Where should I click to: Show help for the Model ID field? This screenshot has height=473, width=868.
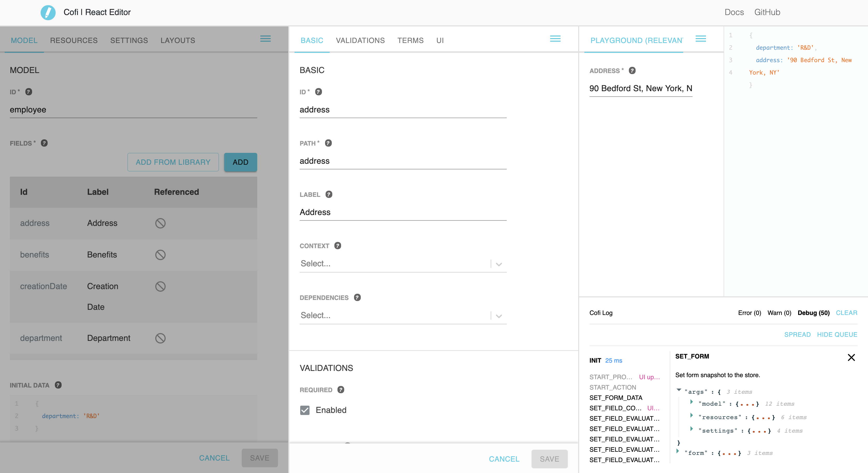click(x=29, y=92)
